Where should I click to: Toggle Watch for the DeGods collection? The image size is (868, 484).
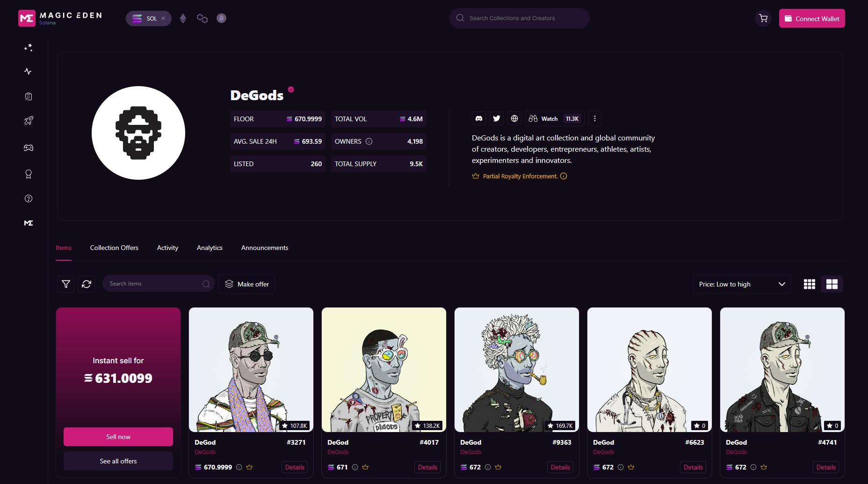555,118
